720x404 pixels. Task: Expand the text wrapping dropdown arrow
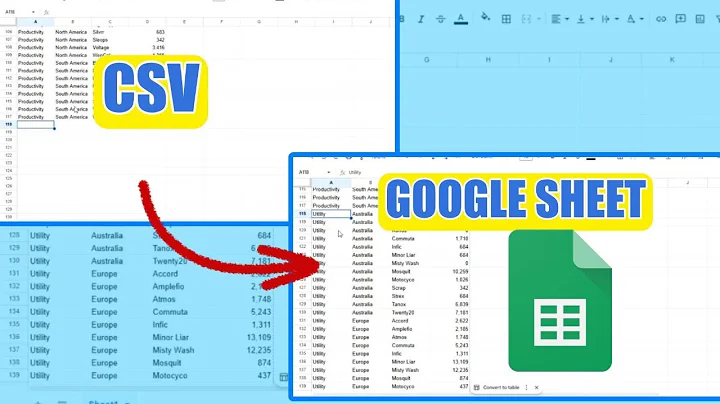[x=617, y=19]
